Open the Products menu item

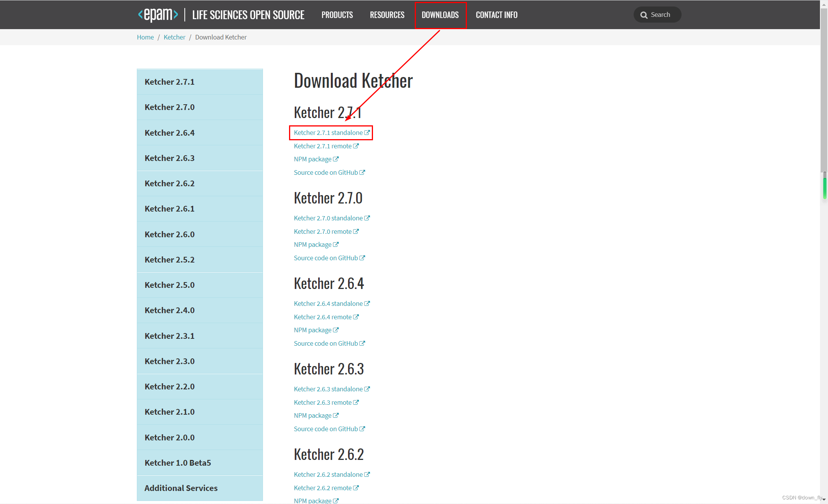coord(337,15)
